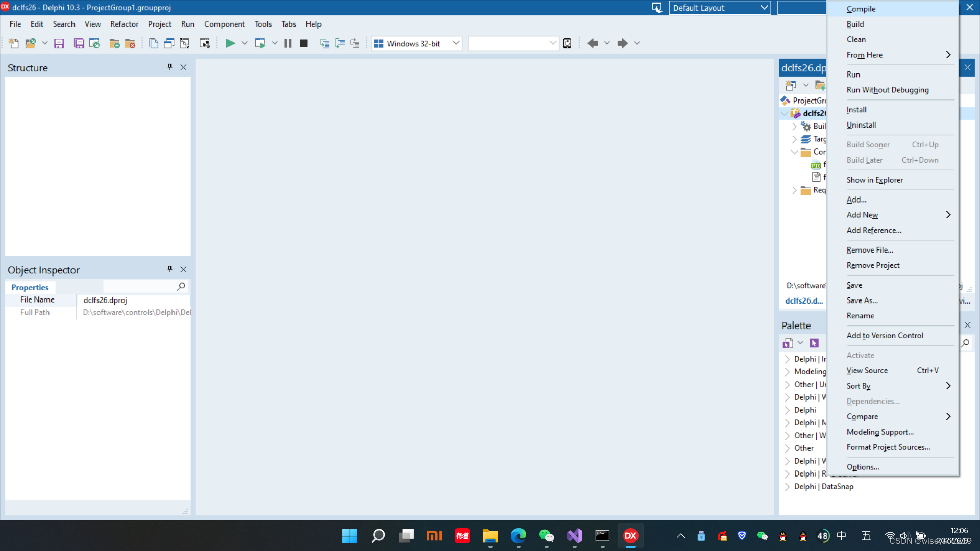Open the Default Layout dropdown
This screenshot has width=980, height=551.
(720, 8)
